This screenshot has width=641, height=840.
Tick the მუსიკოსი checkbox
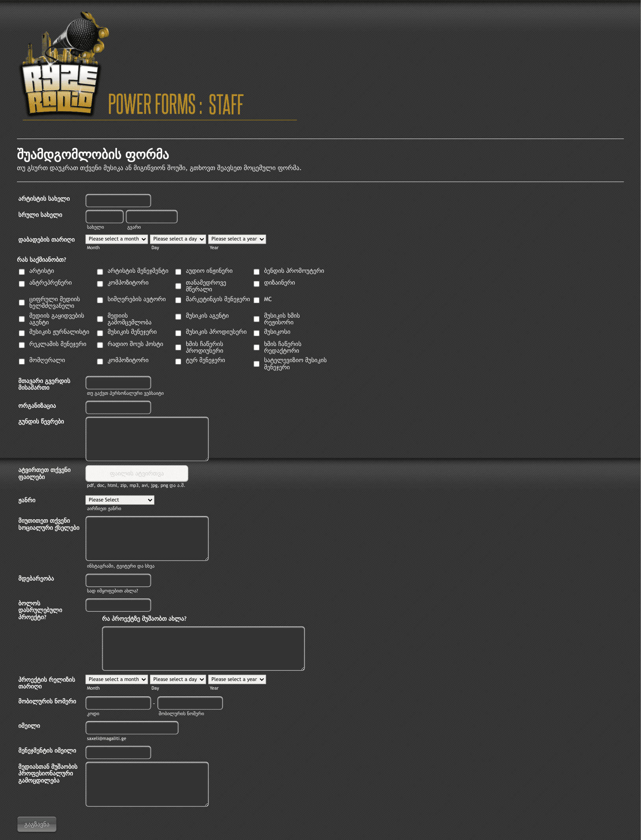click(x=256, y=333)
